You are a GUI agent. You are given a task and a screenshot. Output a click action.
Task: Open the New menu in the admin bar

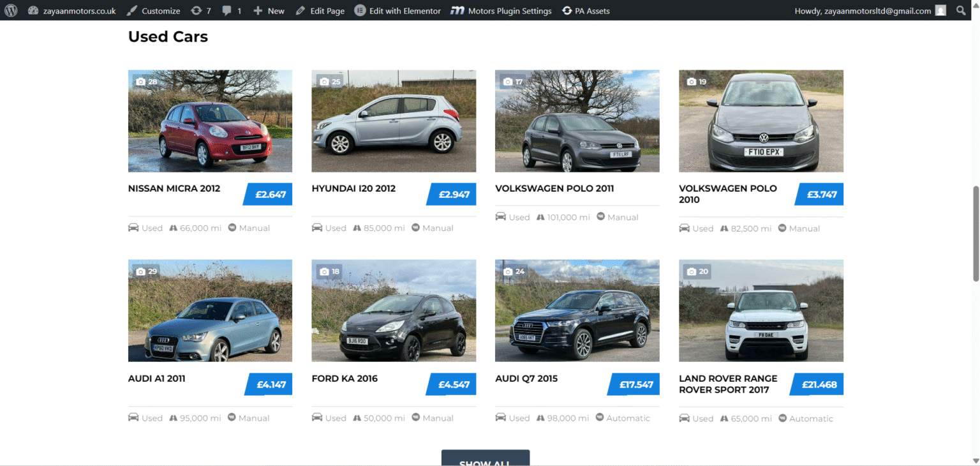pos(268,10)
